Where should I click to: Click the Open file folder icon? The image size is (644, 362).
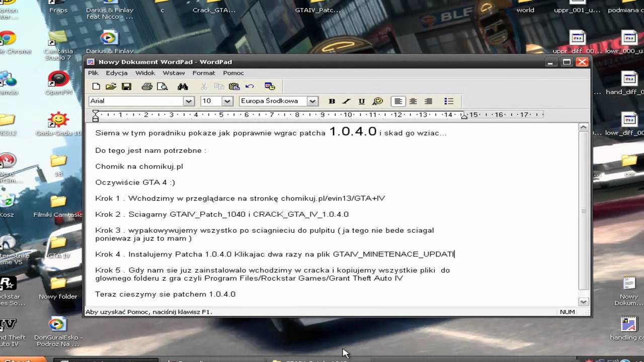click(x=111, y=86)
